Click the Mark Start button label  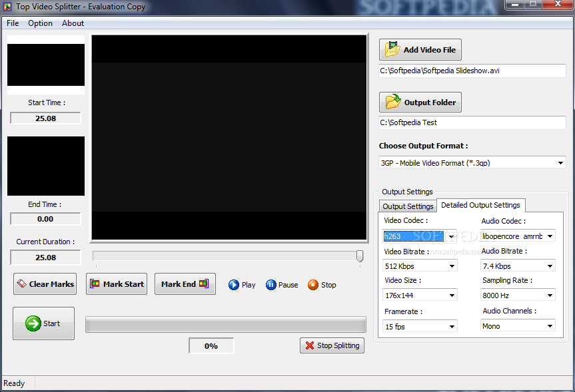click(123, 284)
